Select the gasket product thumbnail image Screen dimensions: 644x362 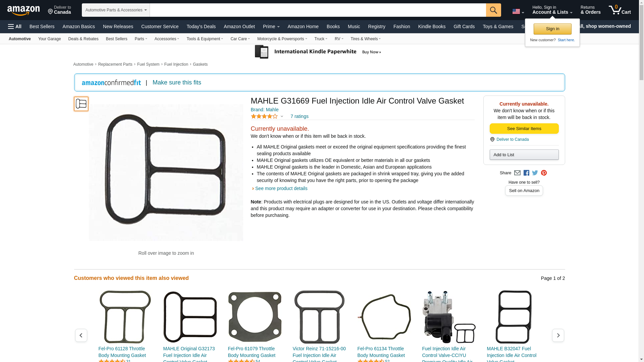(x=81, y=104)
